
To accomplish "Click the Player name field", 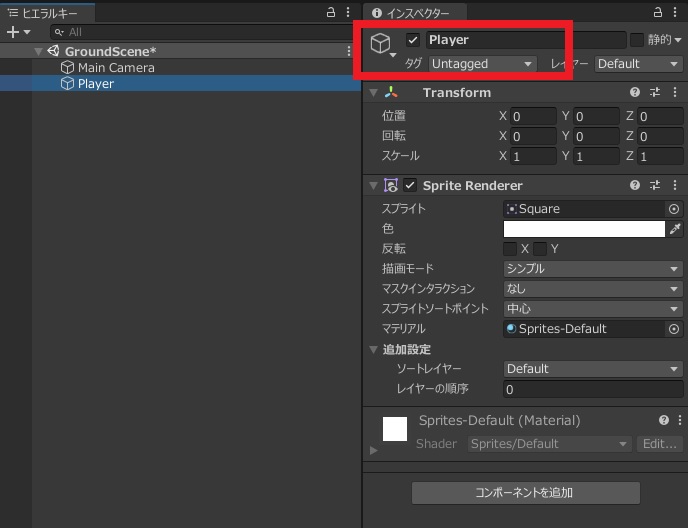I will click(x=526, y=40).
